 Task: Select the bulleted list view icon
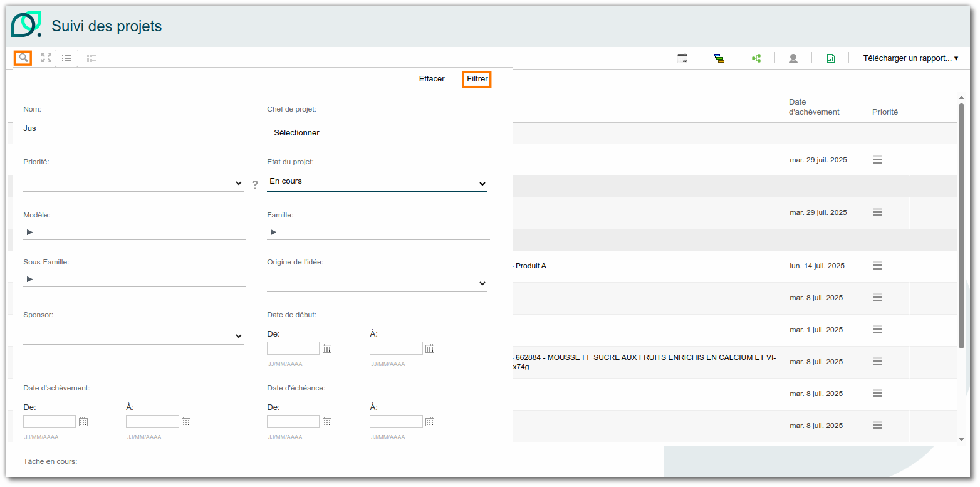coord(66,58)
